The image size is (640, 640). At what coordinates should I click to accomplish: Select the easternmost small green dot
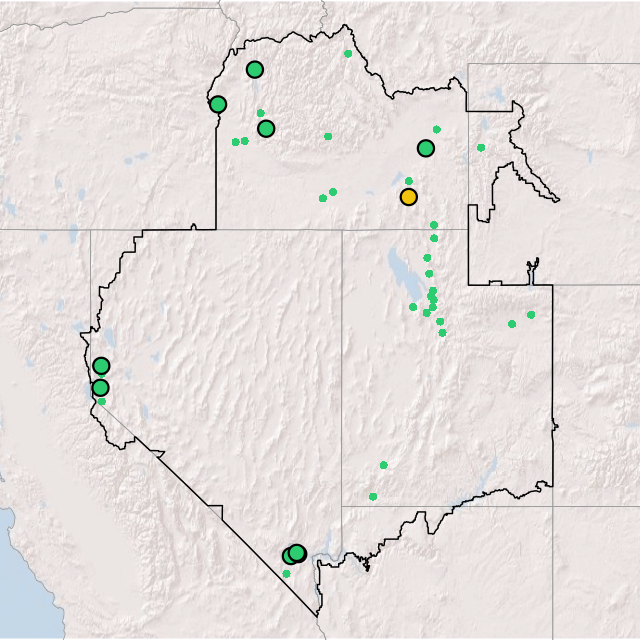pyautogui.click(x=531, y=315)
